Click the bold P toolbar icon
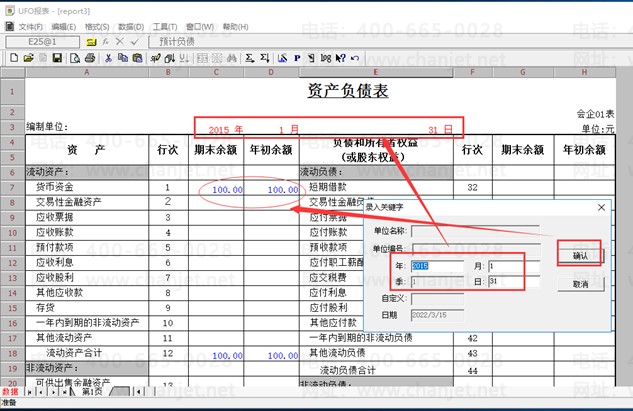633x411 pixels. click(x=297, y=58)
